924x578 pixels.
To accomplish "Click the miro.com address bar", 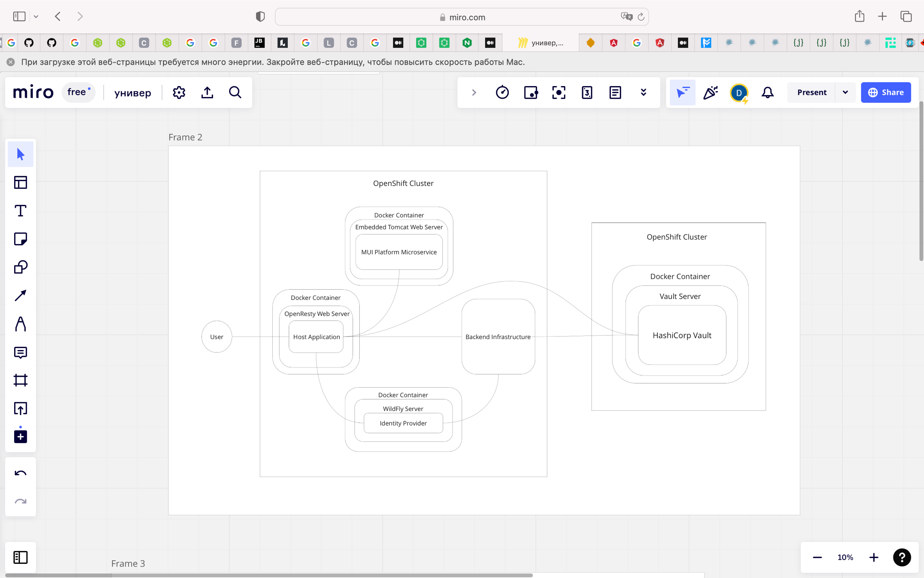I will [462, 17].
